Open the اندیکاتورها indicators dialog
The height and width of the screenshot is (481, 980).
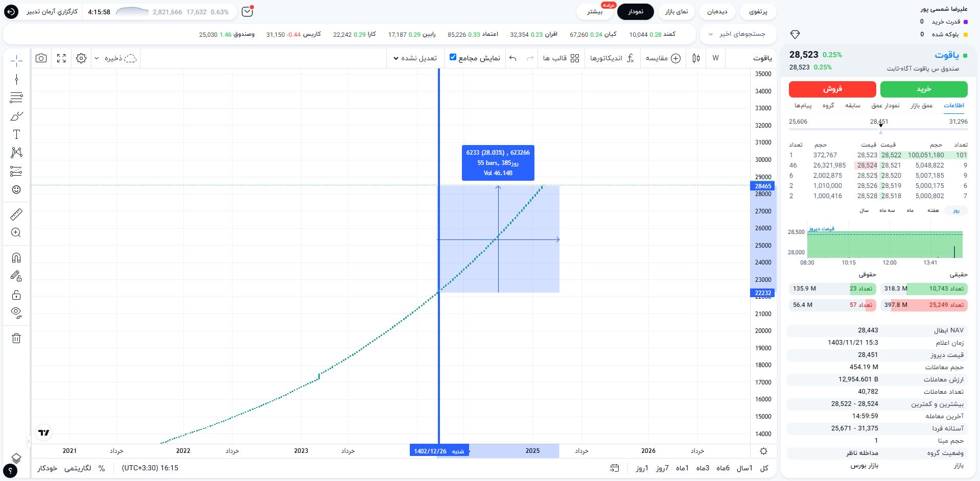612,58
